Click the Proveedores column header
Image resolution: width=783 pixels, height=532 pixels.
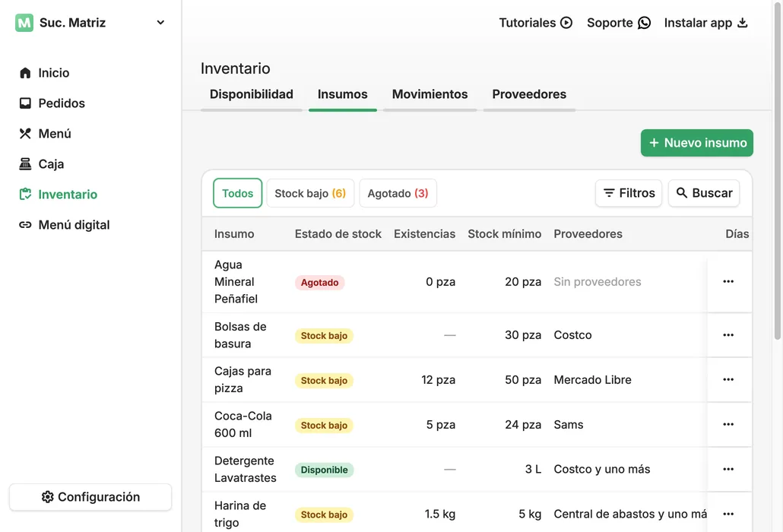588,234
